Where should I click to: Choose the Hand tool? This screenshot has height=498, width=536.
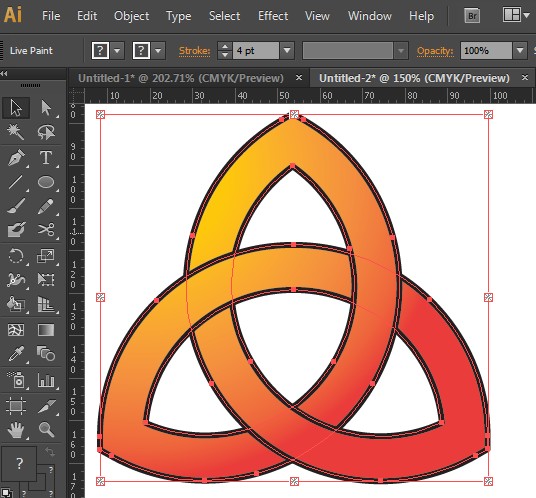(x=16, y=430)
